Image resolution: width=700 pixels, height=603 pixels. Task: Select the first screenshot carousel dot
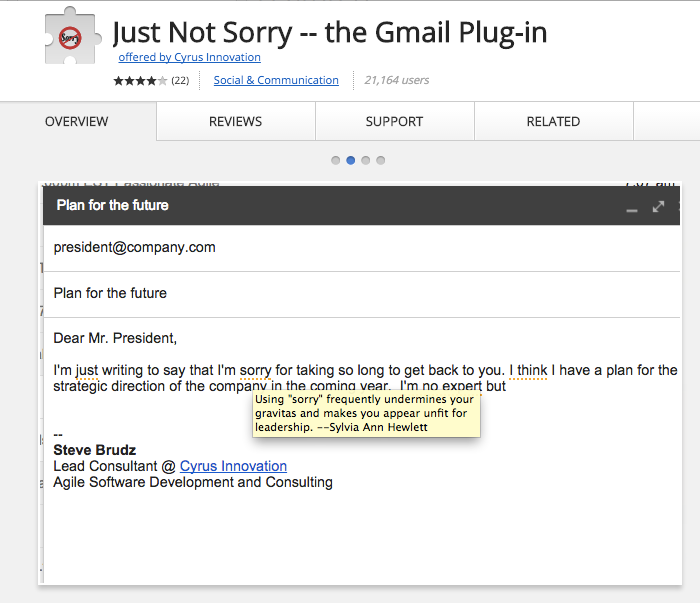[336, 160]
